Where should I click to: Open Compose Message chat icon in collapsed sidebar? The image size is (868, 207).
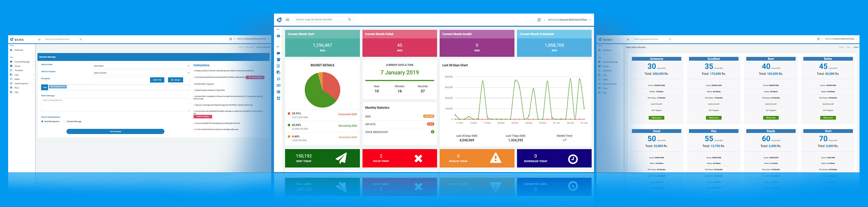278,54
